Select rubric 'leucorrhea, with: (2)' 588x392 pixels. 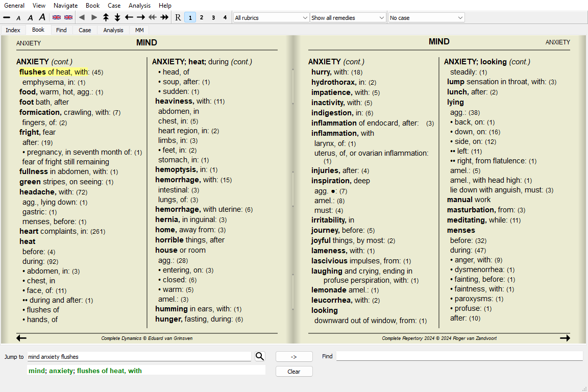pos(346,300)
